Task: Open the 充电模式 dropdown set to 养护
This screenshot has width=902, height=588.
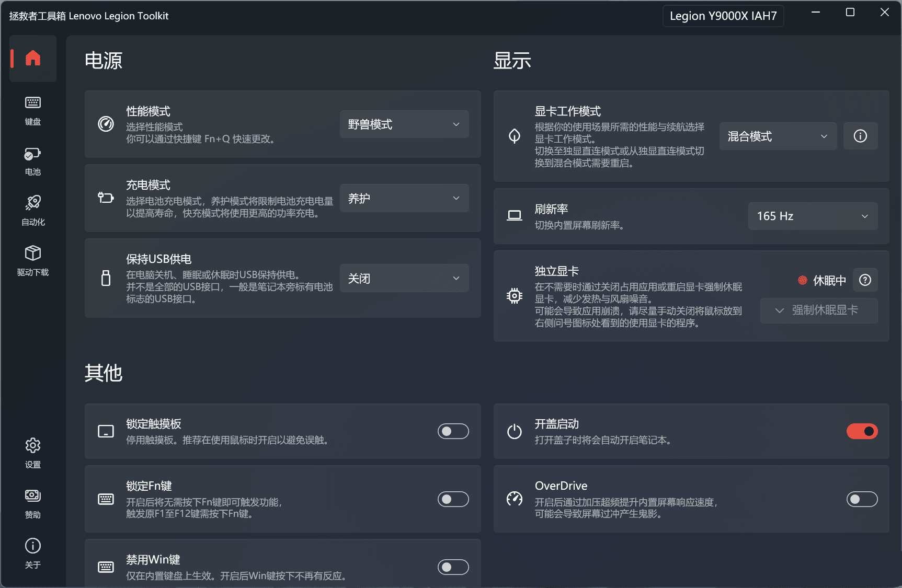Action: pyautogui.click(x=404, y=198)
